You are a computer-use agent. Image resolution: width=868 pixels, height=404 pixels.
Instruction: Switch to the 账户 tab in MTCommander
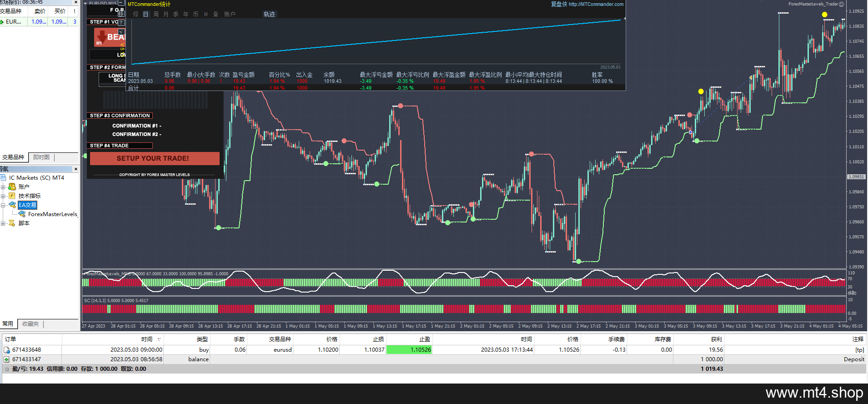[230, 15]
